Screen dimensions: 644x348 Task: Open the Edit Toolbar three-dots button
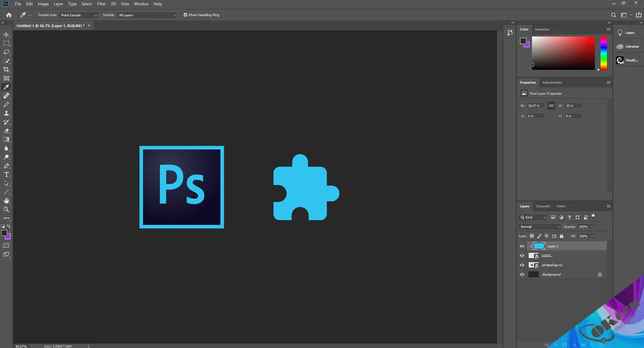(6, 218)
